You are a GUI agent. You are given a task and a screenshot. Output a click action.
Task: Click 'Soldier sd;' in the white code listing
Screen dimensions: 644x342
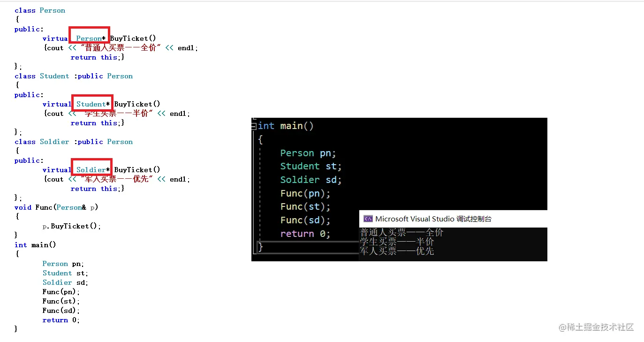tap(65, 282)
